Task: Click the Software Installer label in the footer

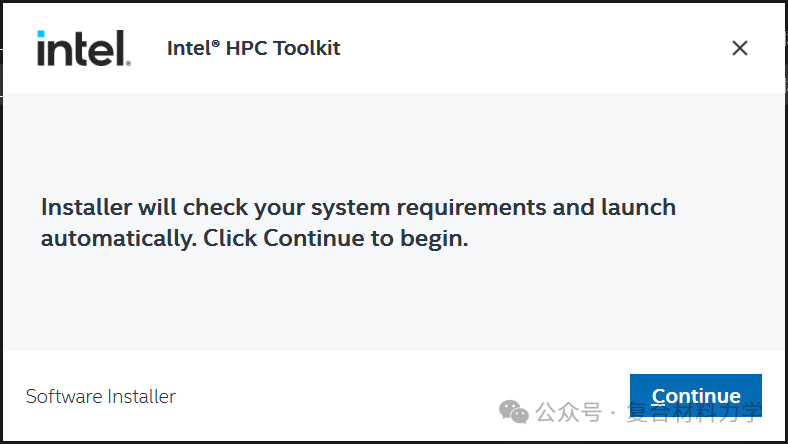Action: pos(101,396)
